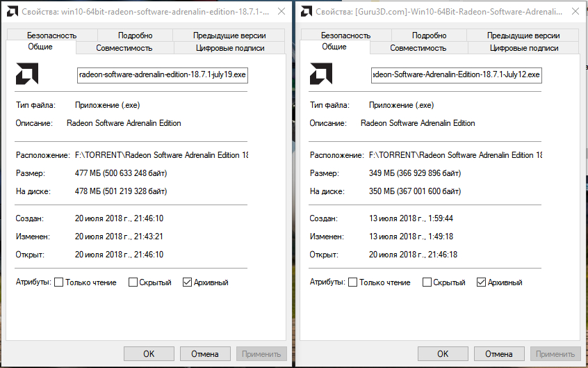
Task: Open 'Подробно' tab in left window
Action: [136, 35]
